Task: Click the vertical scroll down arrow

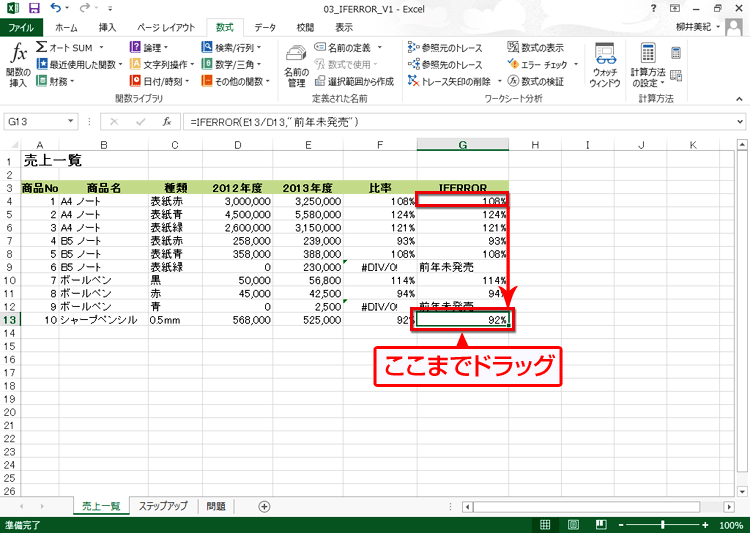Action: point(742,491)
